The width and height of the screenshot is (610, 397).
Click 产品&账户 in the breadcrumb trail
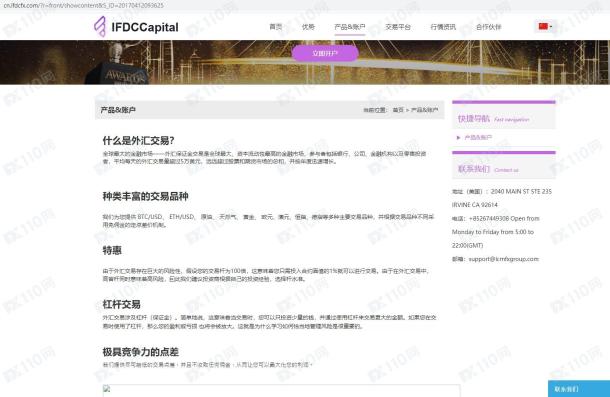click(x=424, y=110)
